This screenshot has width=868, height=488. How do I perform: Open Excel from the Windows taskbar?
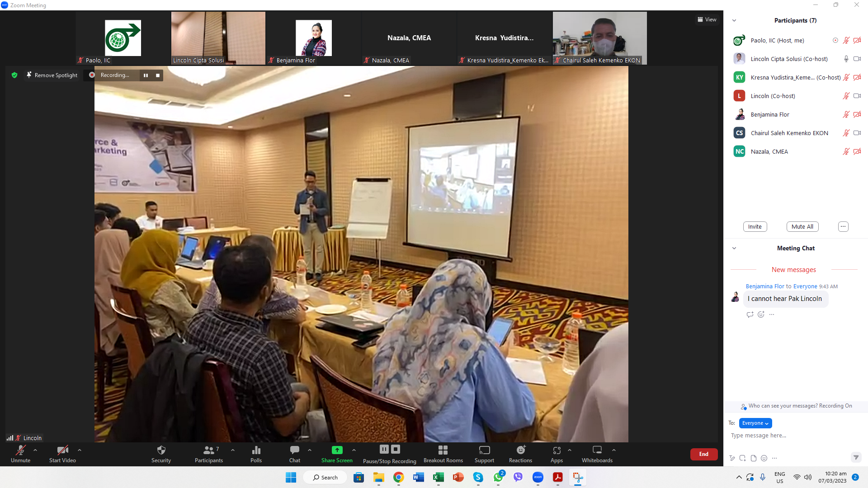coord(438,478)
